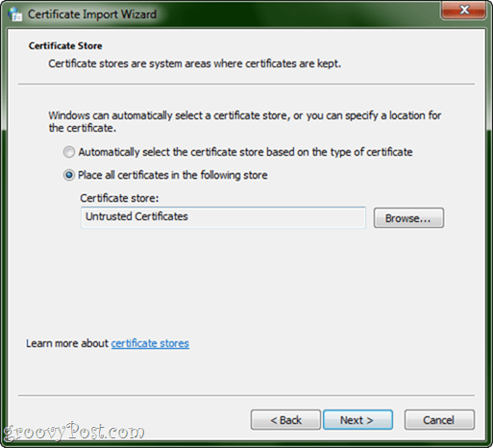
Task: Click the Certificate Import Wizard title icon
Action: pyautogui.click(x=15, y=14)
